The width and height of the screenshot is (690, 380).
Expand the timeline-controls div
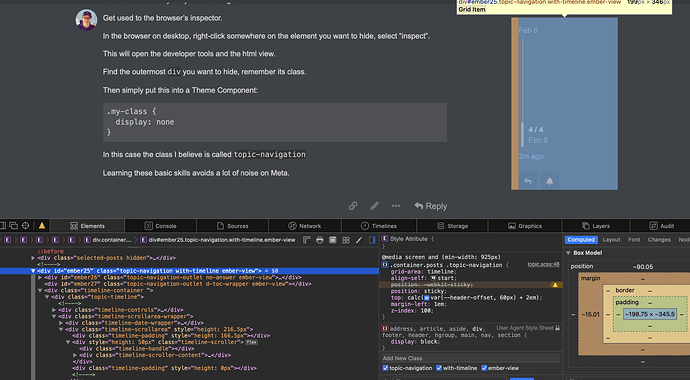[54, 310]
